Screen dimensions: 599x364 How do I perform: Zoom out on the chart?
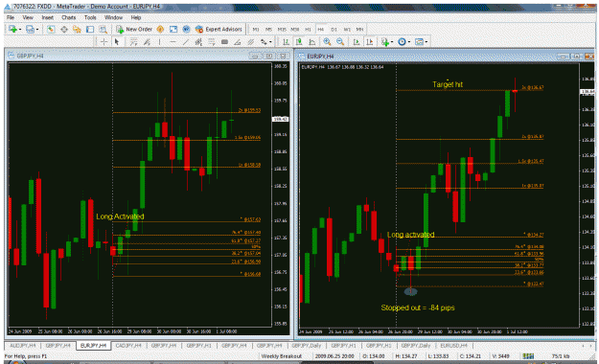point(340,41)
